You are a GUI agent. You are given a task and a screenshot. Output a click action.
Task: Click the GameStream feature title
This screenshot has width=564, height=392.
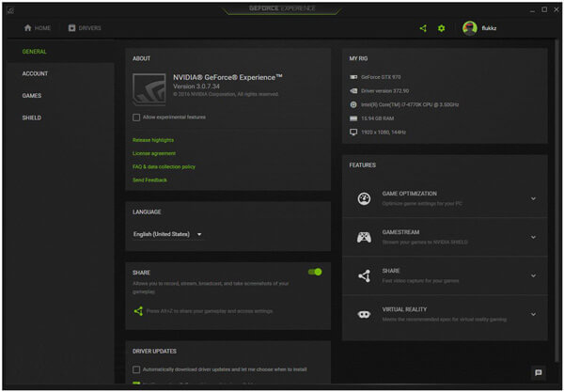tap(400, 232)
